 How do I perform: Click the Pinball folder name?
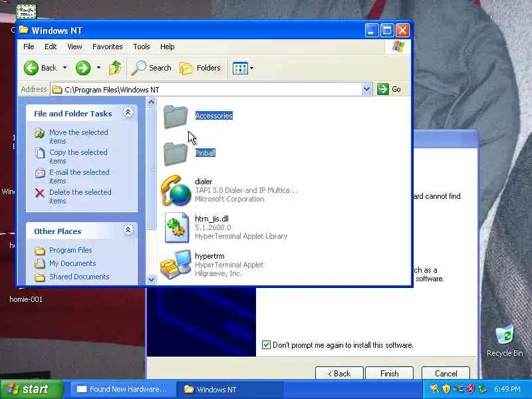[205, 153]
